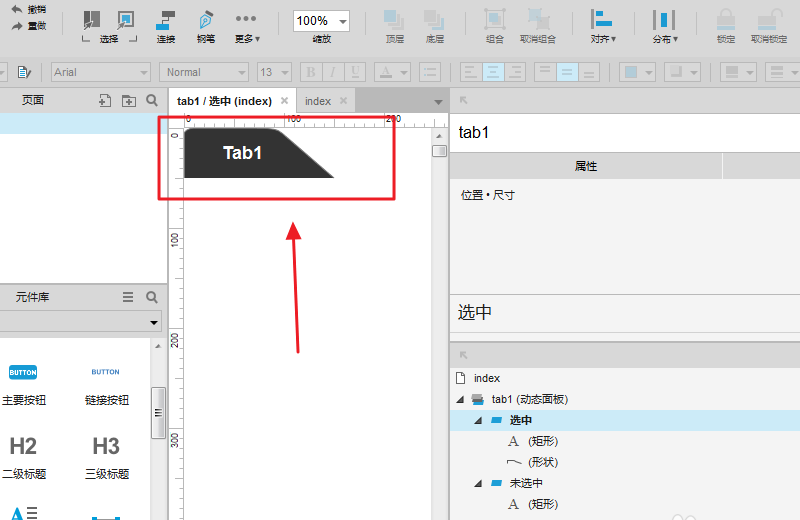The height and width of the screenshot is (520, 800).
Task: Open the widget library (元件库) menu icon
Action: (128, 297)
